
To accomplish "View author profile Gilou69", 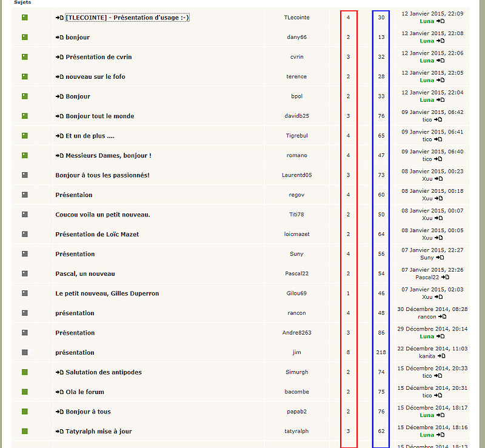I will (x=296, y=293).
